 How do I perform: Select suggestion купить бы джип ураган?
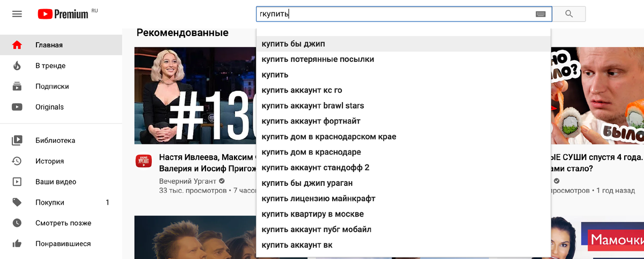coord(404,183)
